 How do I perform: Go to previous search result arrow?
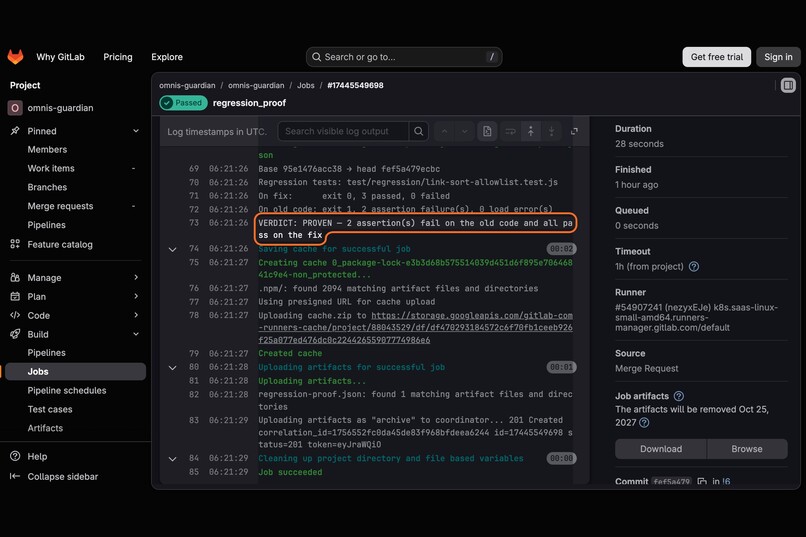pyautogui.click(x=445, y=132)
